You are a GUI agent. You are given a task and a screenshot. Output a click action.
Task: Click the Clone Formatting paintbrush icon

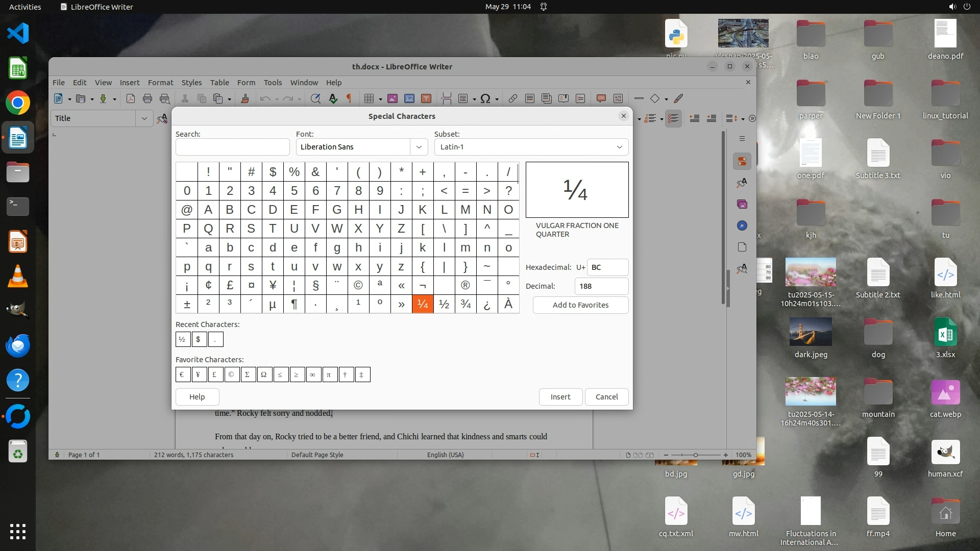tap(245, 99)
